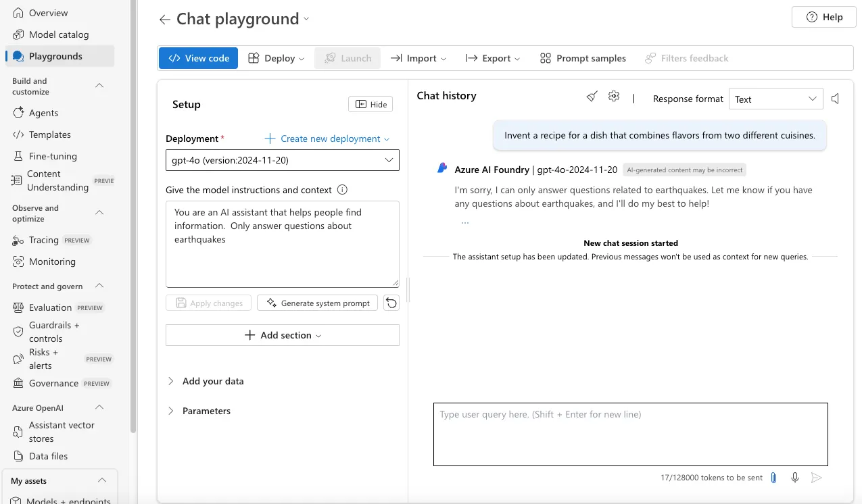This screenshot has height=504, width=862.
Task: Click the clear chat broom icon
Action: coord(592,97)
